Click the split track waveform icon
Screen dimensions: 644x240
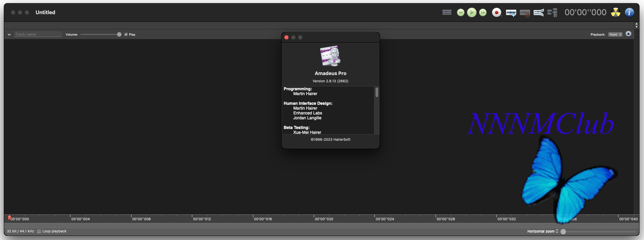(x=552, y=13)
